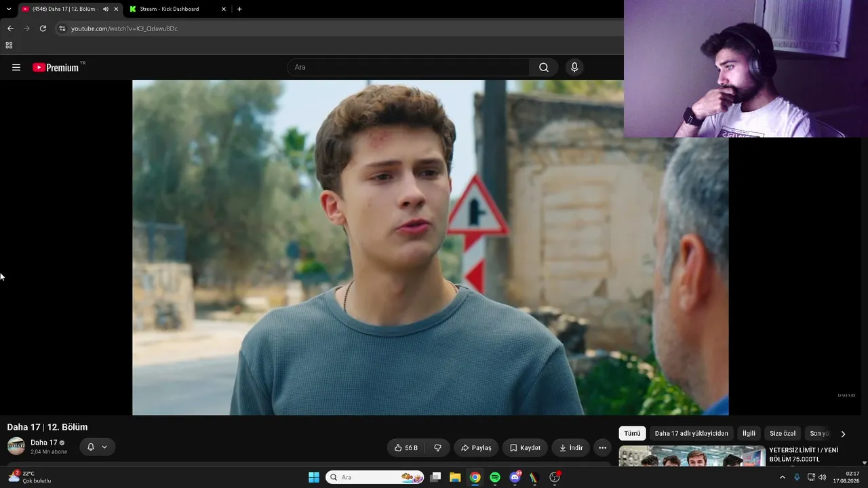Open the YETERSİZ LİMİT video thumbnail
The image size is (868, 488).
[692, 456]
